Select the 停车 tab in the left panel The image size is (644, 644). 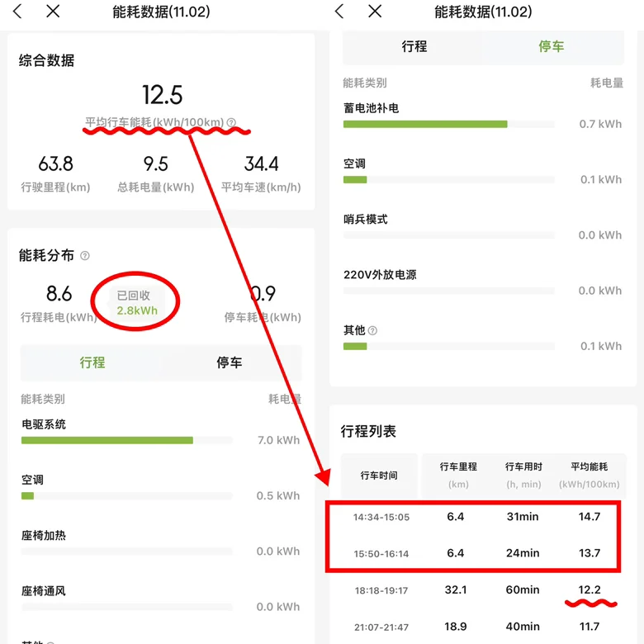click(230, 362)
